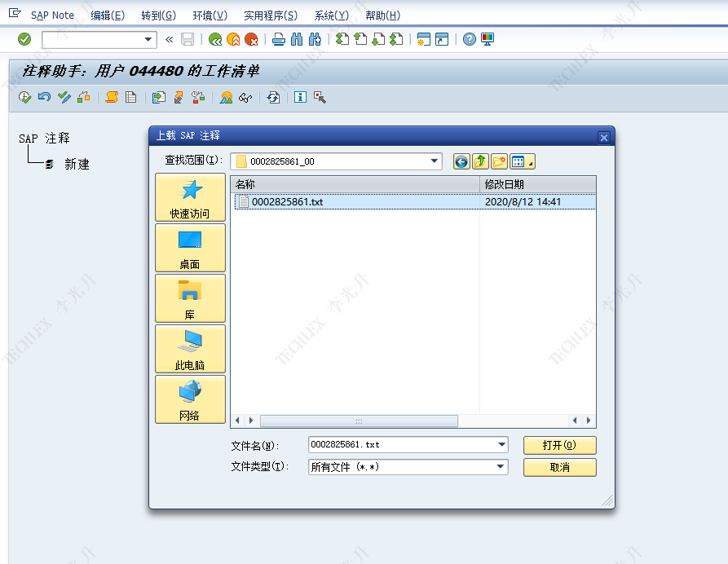
Task: Click the up-one-level folder icon
Action: point(480,161)
